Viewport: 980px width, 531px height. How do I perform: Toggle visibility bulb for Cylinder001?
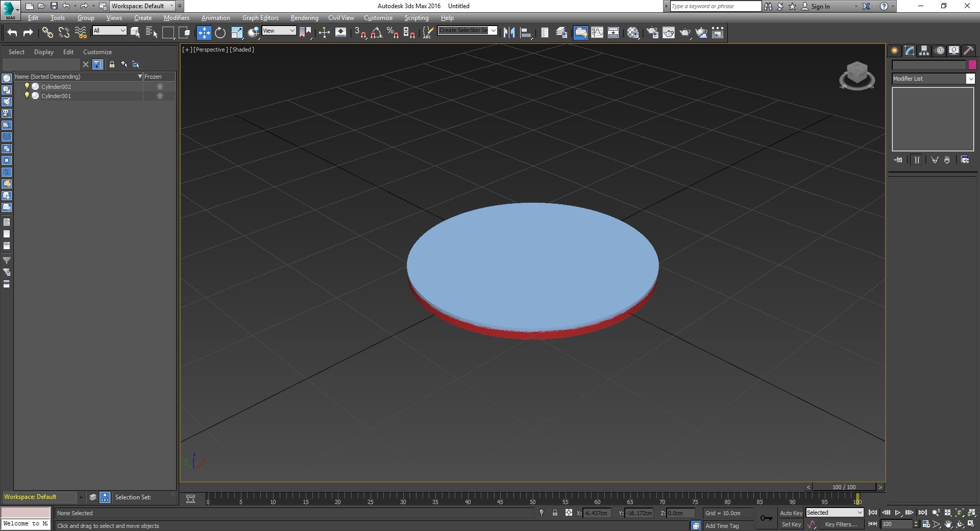pyautogui.click(x=27, y=95)
